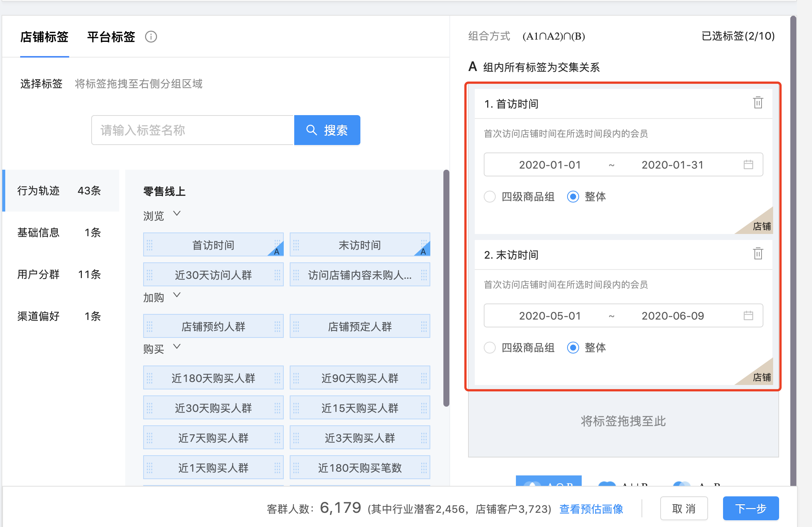Collapse the 购买 section chevron
Viewport: 812px width, 527px height.
pyautogui.click(x=177, y=346)
